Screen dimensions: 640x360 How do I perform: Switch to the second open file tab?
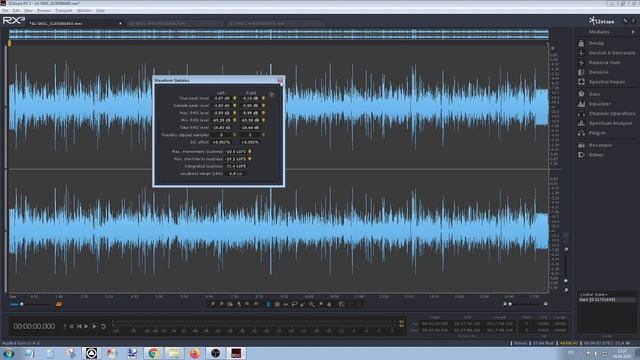(x=176, y=24)
